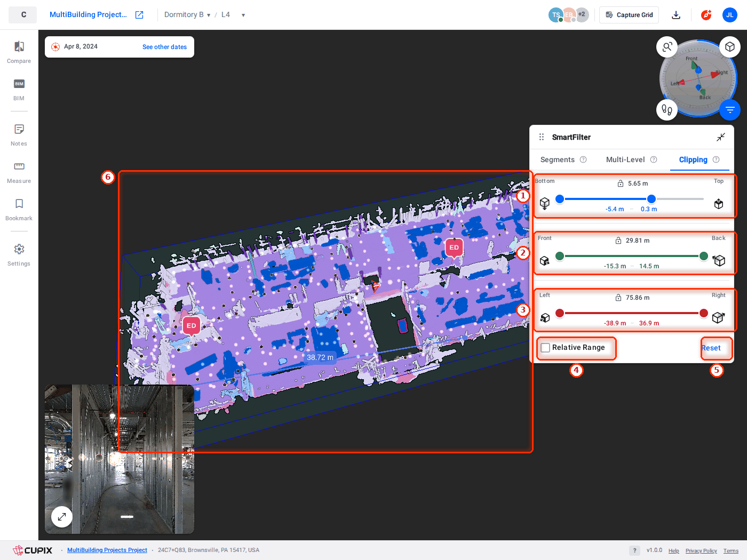
Task: Click See other dates link
Action: pos(164,47)
